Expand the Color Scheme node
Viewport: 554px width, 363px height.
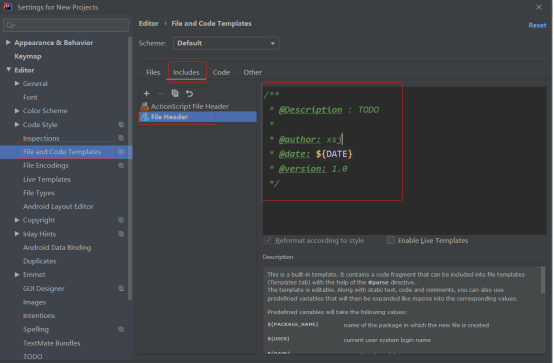coord(17,111)
